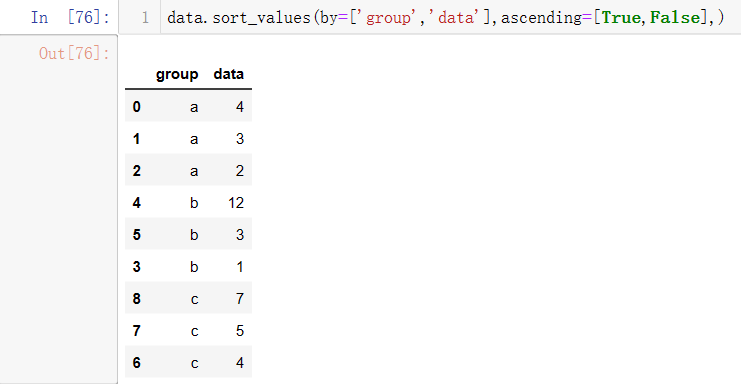Click the sort_values method name
The height and width of the screenshot is (384, 741).
261,18
